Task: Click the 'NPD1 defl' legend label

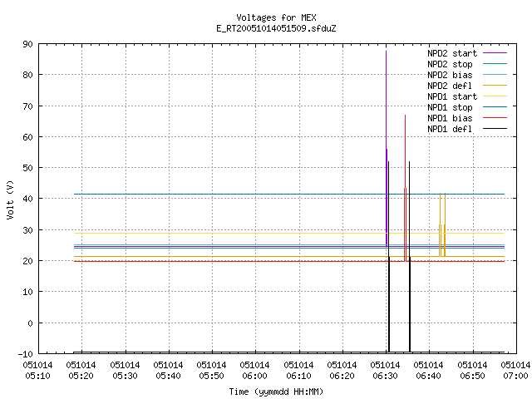Action: pyautogui.click(x=450, y=130)
